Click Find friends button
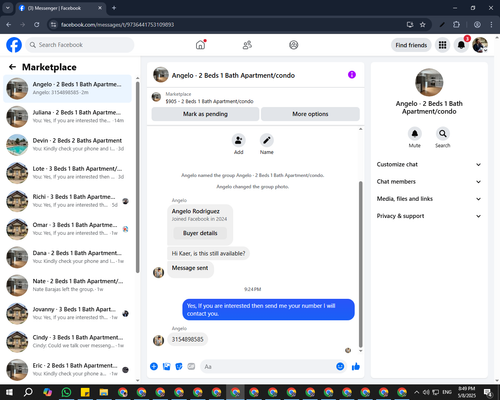Viewport: 500px width, 400px height. coord(411,45)
